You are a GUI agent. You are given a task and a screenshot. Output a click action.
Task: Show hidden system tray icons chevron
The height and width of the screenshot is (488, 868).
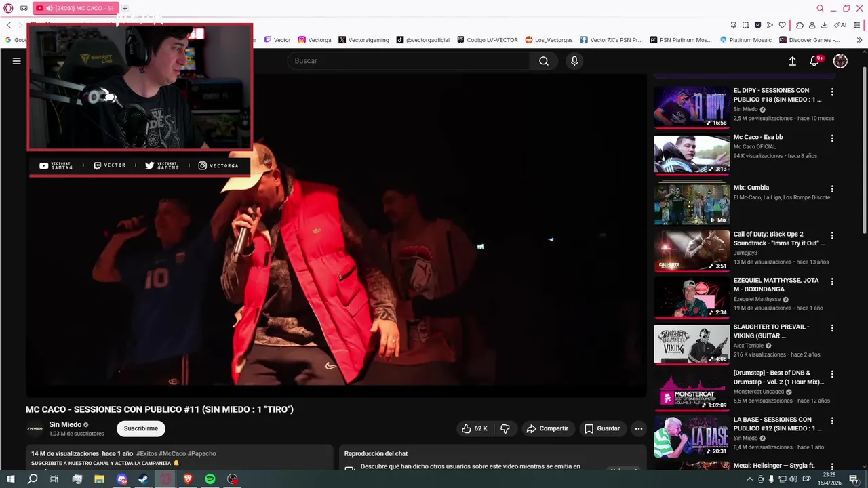750,479
